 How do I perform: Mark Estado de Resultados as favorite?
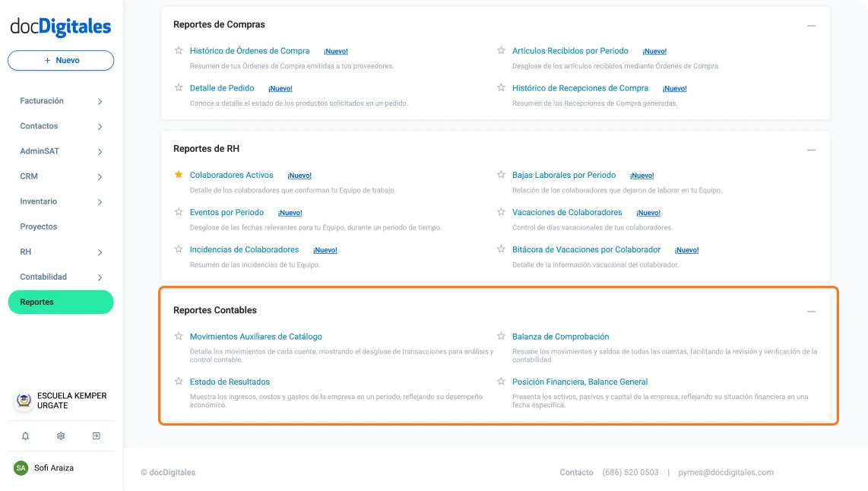[178, 382]
